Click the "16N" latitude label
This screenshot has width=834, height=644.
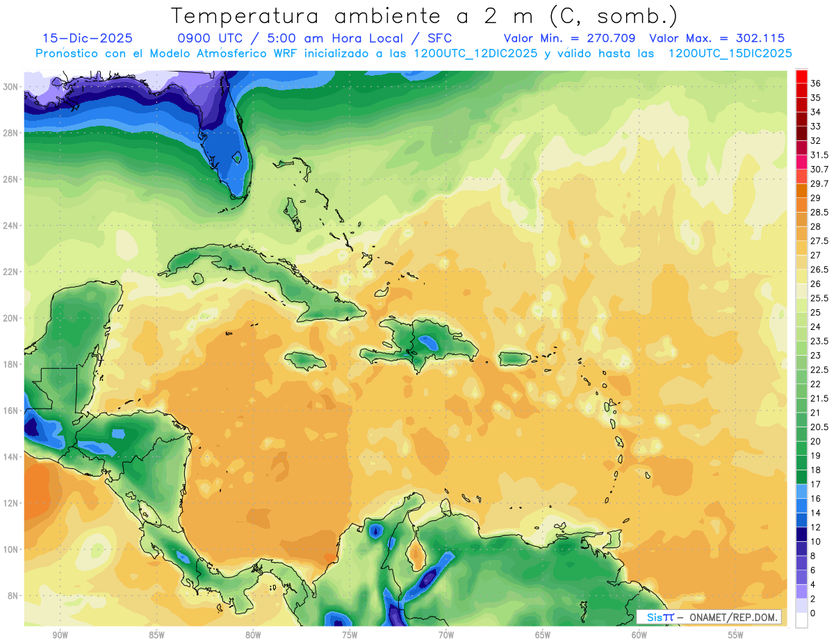(12, 411)
